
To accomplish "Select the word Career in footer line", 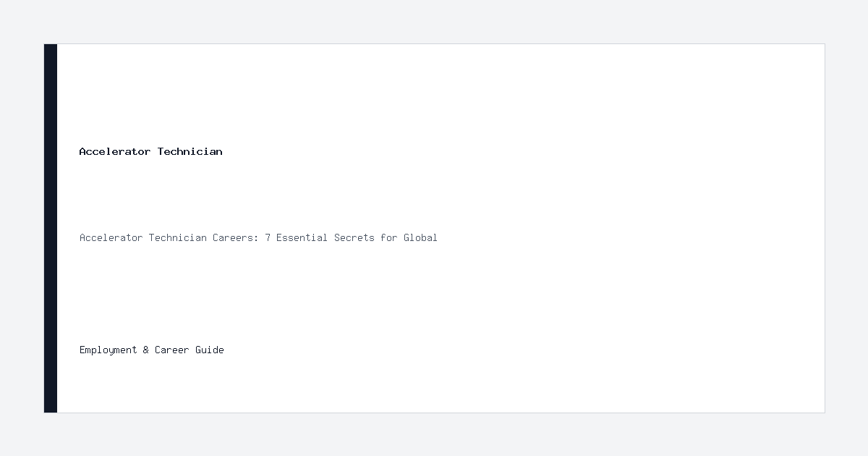I will [172, 350].
